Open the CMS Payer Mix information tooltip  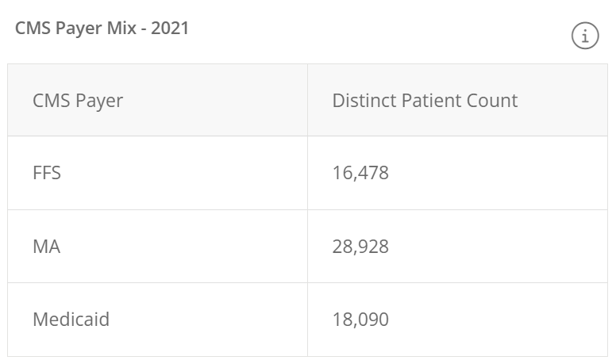click(585, 36)
